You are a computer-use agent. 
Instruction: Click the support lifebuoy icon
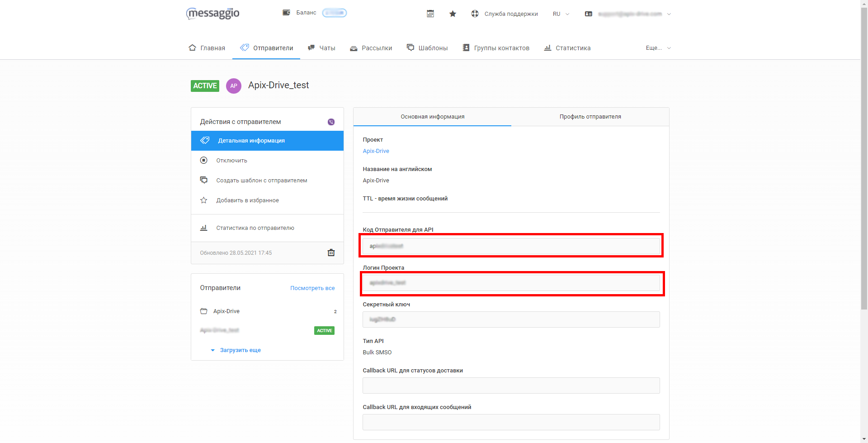pyautogui.click(x=475, y=14)
